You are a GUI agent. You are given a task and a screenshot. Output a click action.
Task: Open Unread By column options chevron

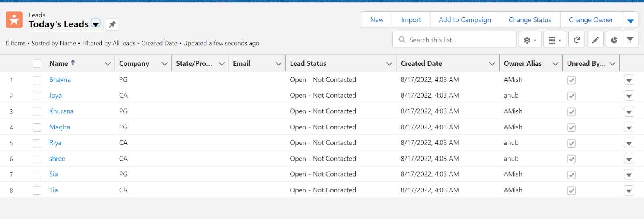(612, 64)
